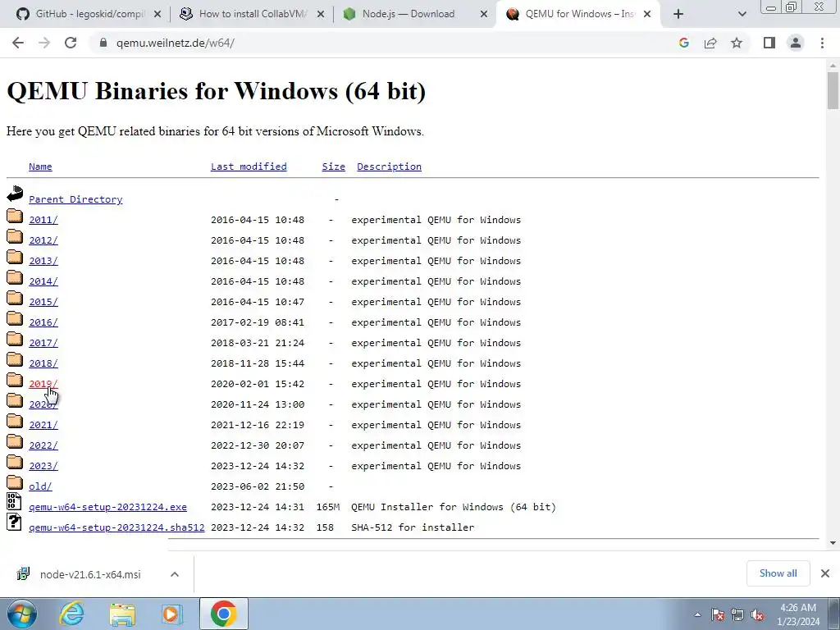Image resolution: width=840 pixels, height=630 pixels.
Task: Show all downloads
Action: pos(778,573)
